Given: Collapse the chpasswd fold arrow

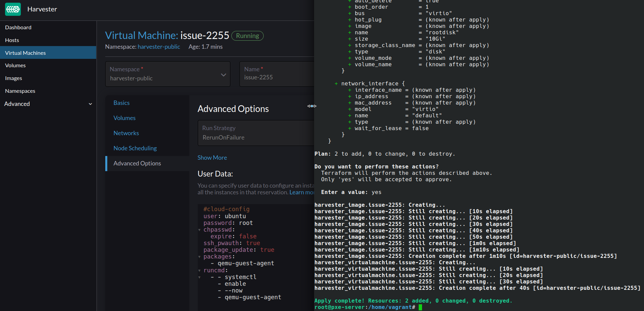Looking at the screenshot, I should pyautogui.click(x=199, y=230).
